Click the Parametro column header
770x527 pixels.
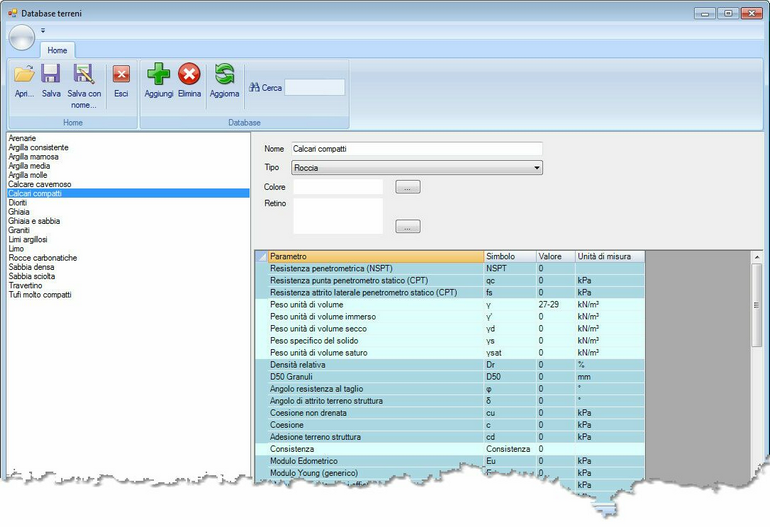374,257
